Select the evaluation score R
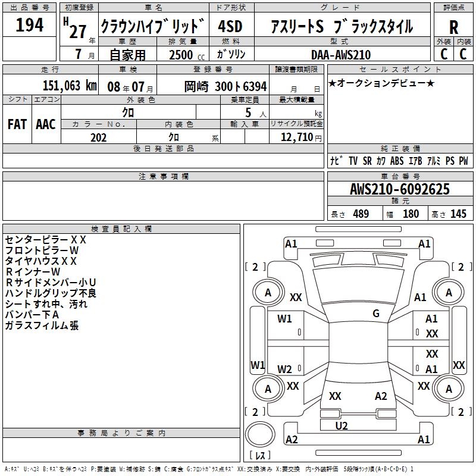This screenshot has width=476, height=476. [x=453, y=27]
